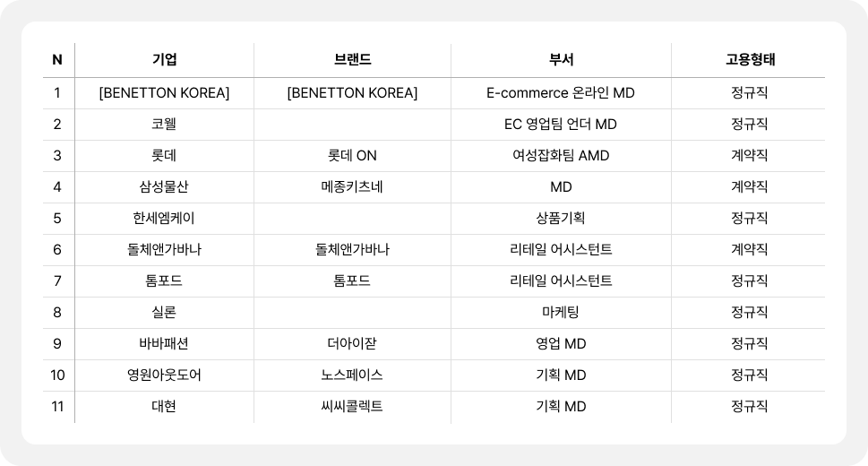Click the 영원아웃도어 company cell
The width and height of the screenshot is (868, 466).
[165, 375]
